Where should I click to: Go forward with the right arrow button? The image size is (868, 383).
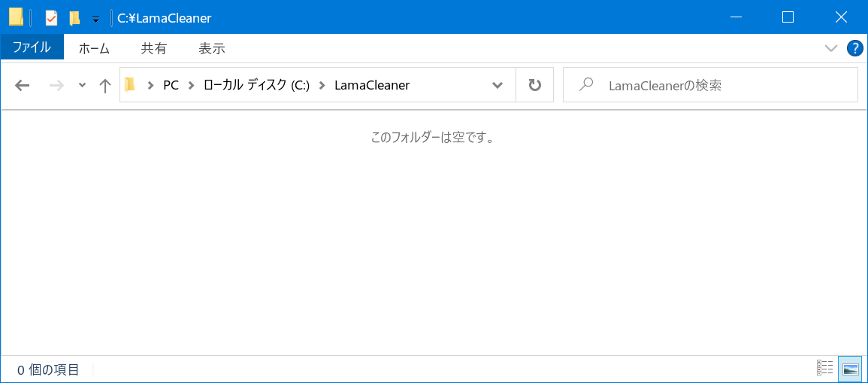(56, 85)
